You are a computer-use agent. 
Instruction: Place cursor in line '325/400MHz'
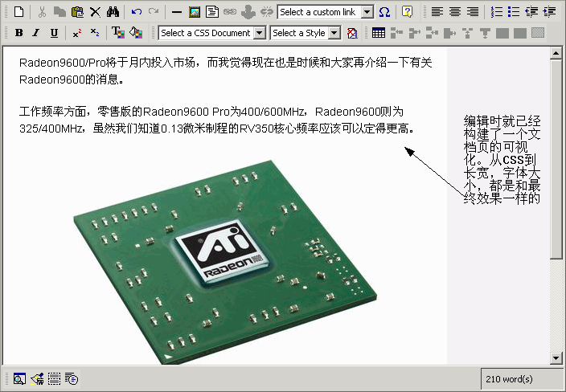coord(216,129)
